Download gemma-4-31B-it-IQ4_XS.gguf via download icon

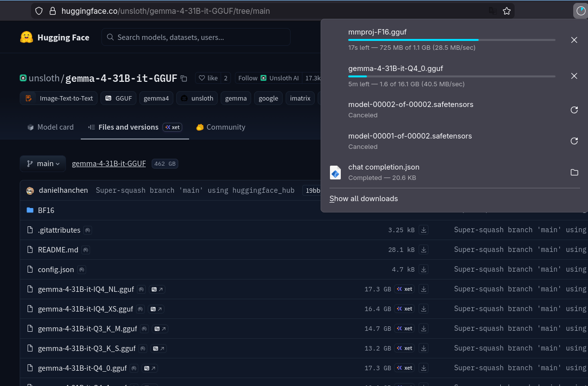point(424,309)
